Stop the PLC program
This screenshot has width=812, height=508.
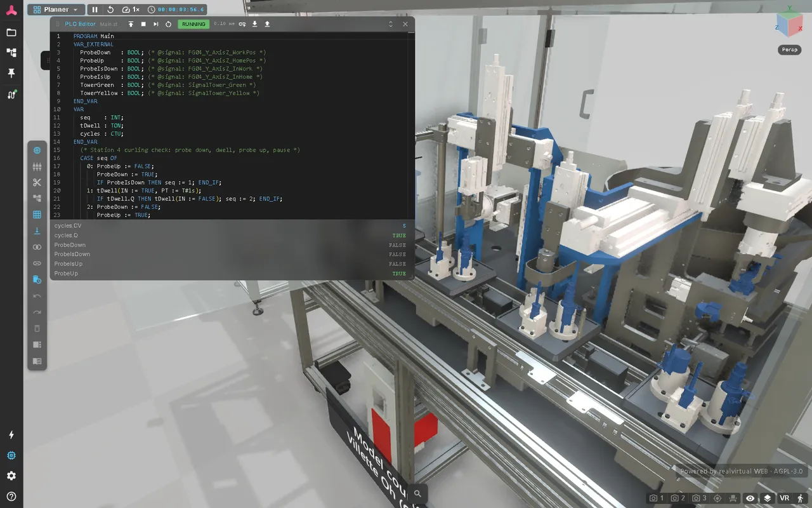[143, 24]
